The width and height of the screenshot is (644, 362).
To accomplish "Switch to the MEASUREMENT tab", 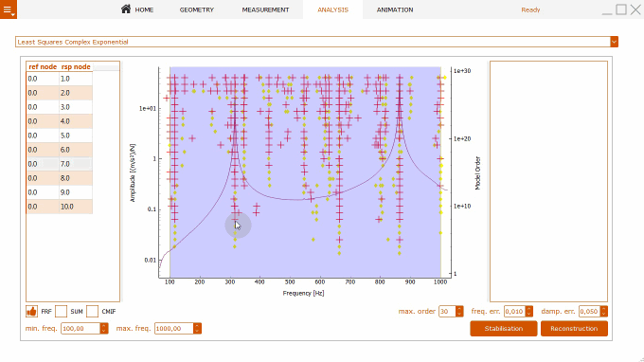I will [265, 9].
